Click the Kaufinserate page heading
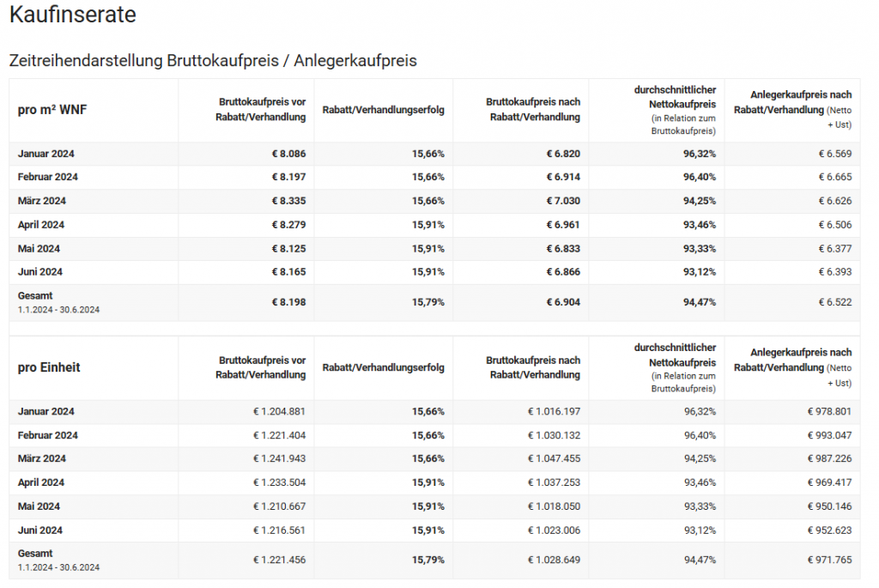The height and width of the screenshot is (588, 879). coord(72,15)
